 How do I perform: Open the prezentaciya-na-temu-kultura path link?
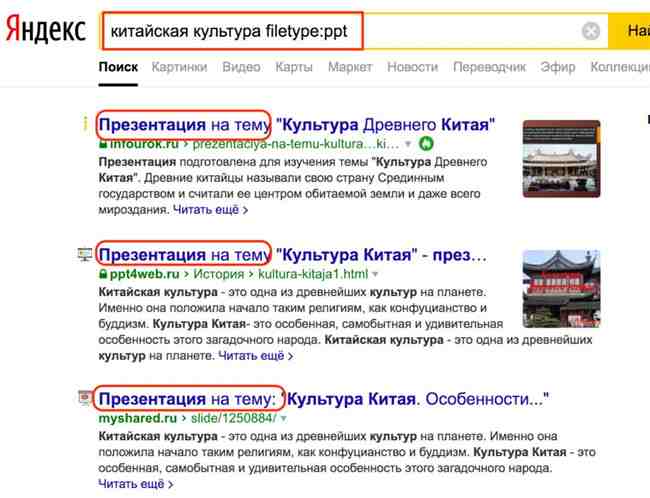(296, 144)
